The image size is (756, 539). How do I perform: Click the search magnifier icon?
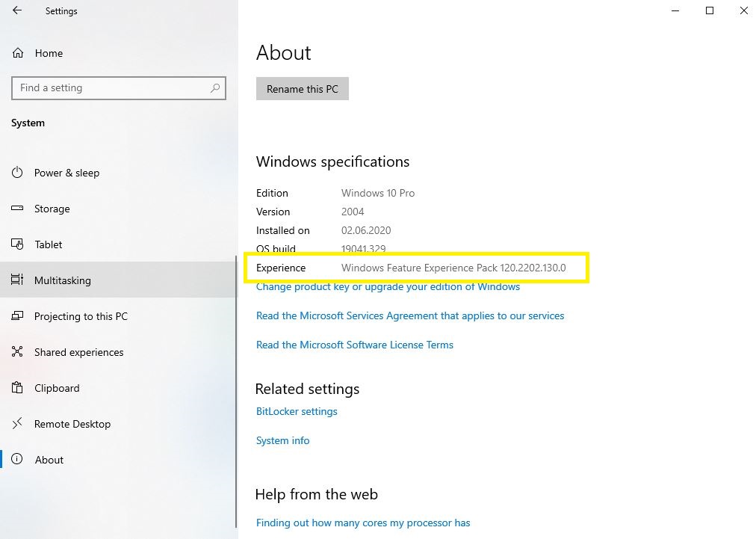click(x=215, y=88)
